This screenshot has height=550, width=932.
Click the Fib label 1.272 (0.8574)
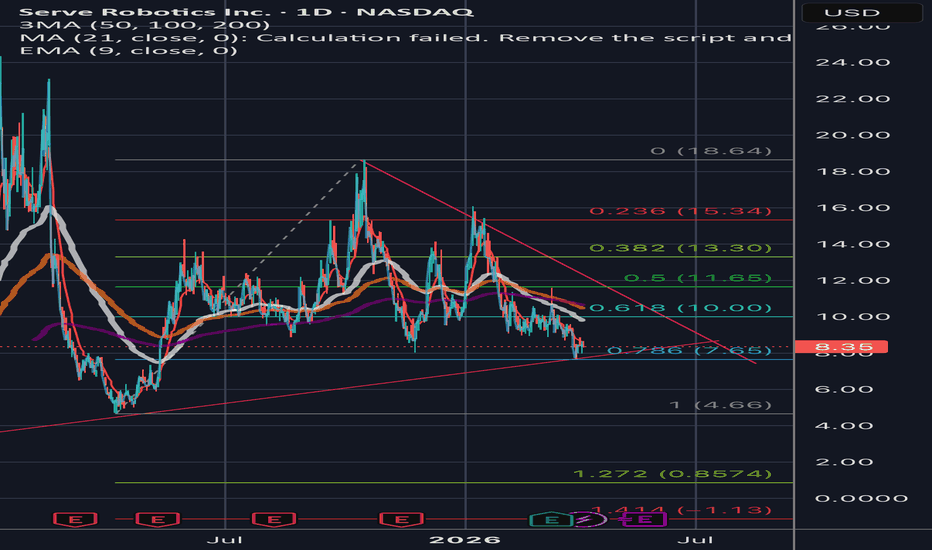672,474
